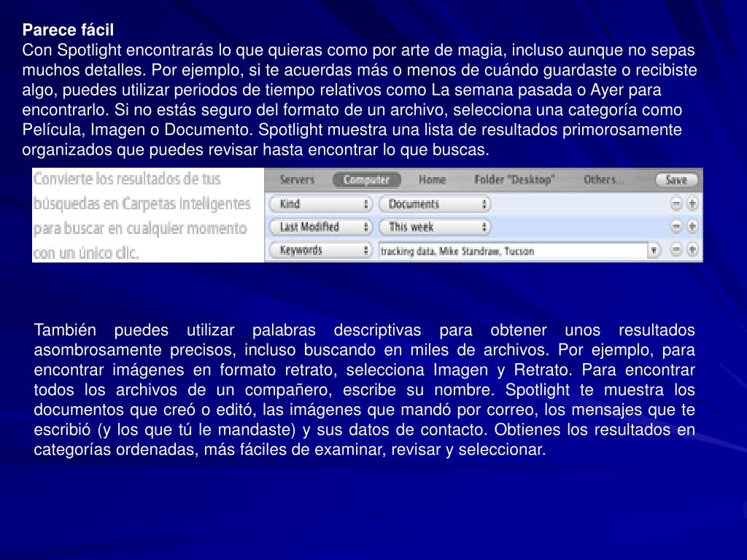Add a row after Keywords with plus

click(692, 249)
